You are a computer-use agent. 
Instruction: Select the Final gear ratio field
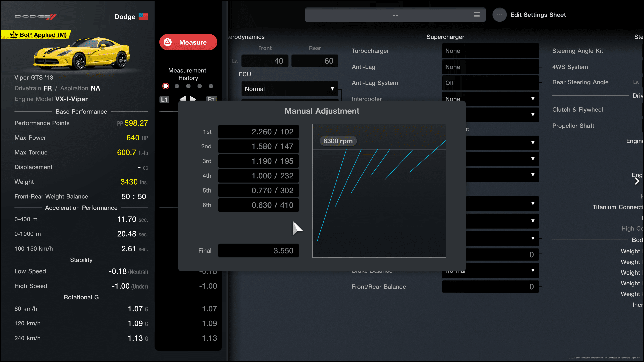[x=258, y=251]
